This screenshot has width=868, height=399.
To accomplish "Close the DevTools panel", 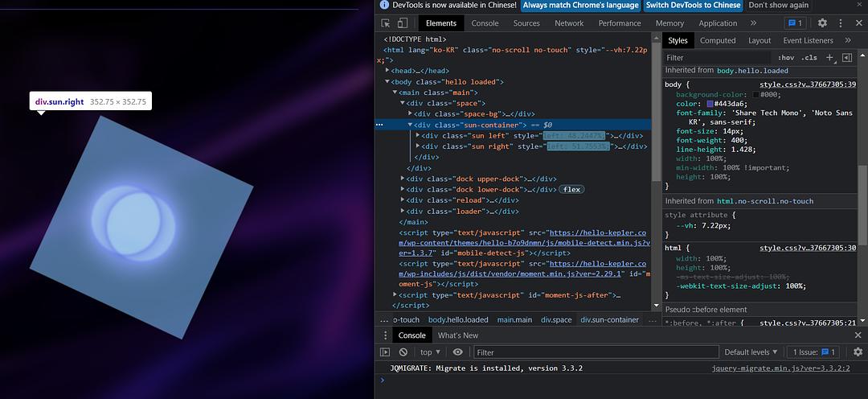I will (x=858, y=23).
